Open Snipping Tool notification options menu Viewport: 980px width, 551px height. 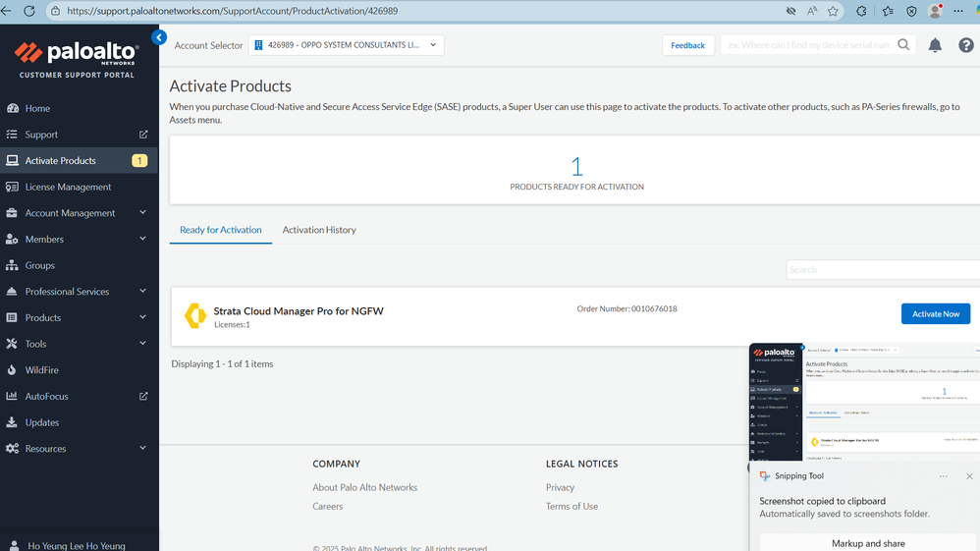(x=943, y=476)
